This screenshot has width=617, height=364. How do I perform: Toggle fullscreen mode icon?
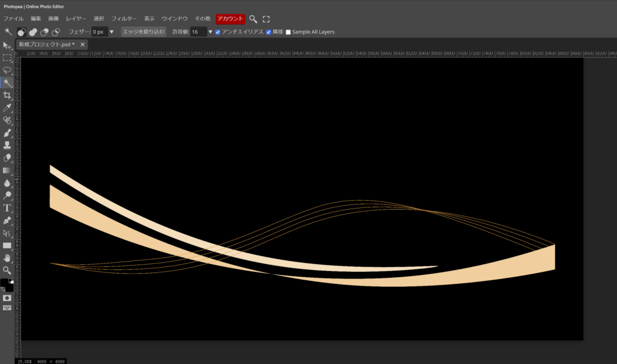pyautogui.click(x=266, y=19)
